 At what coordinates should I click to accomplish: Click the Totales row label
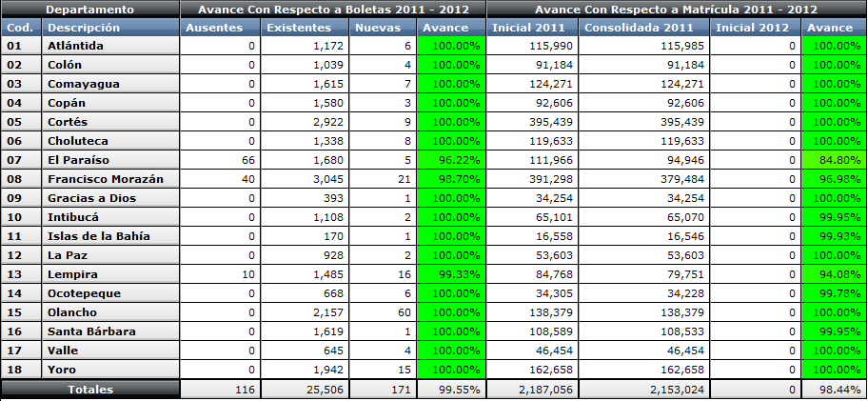[90, 389]
